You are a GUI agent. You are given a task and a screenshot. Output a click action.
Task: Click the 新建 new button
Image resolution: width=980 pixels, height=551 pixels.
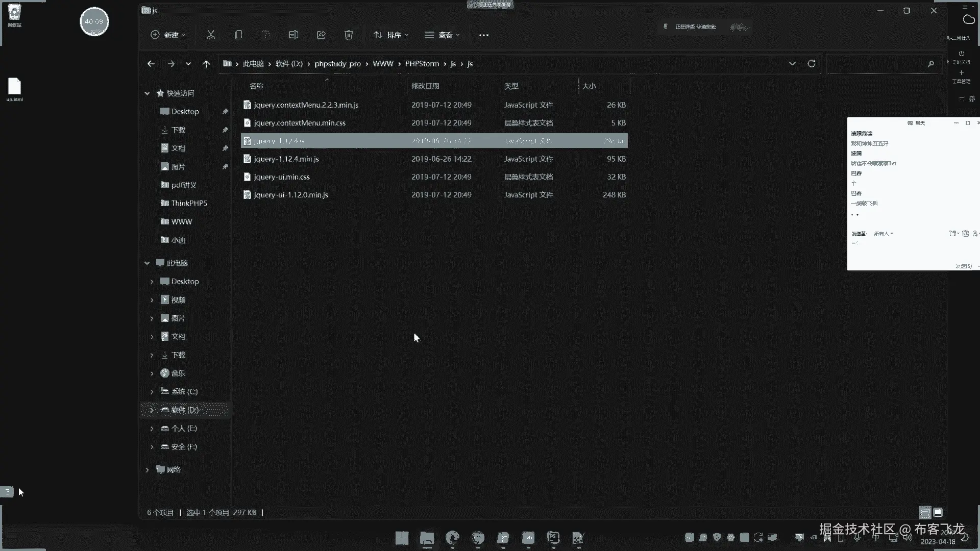coord(168,35)
